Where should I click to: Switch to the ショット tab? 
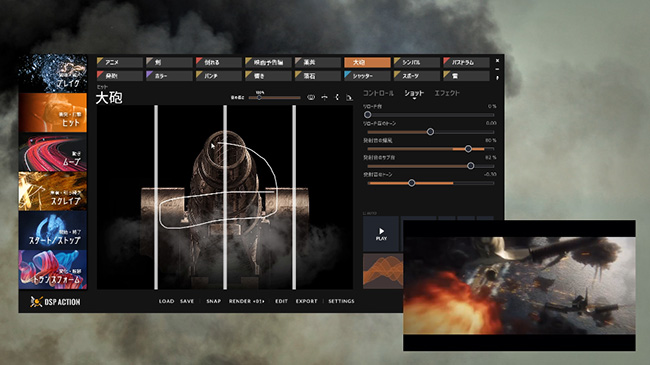point(414,93)
